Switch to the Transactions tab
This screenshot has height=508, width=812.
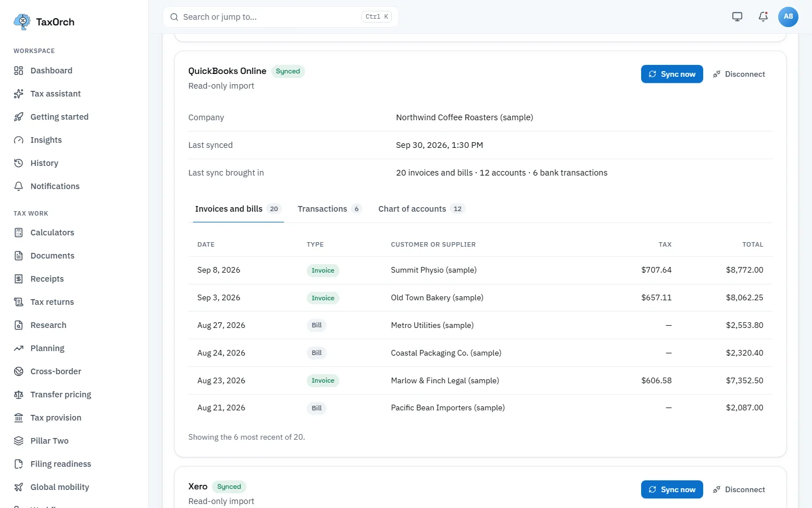(329, 209)
